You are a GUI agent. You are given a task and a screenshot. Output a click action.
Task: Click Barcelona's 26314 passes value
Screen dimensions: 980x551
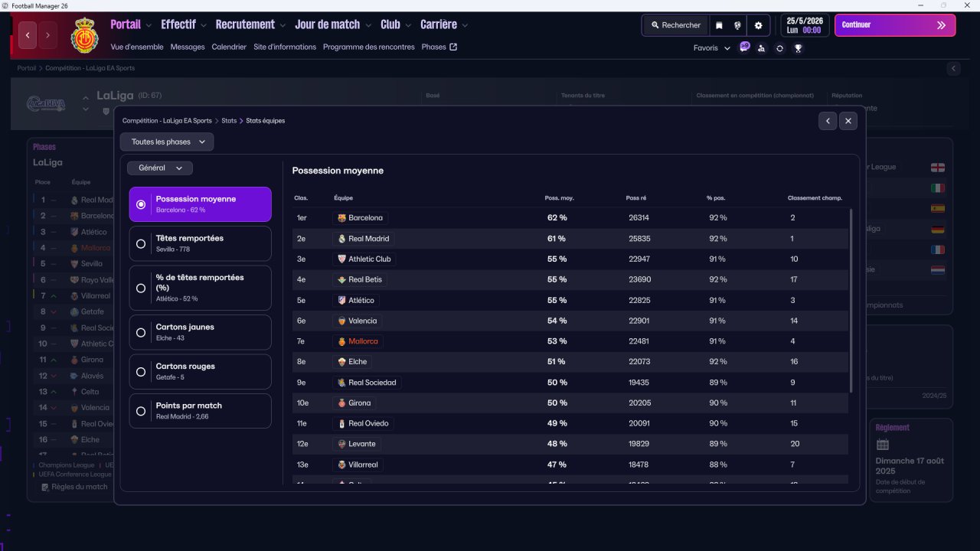pos(639,218)
